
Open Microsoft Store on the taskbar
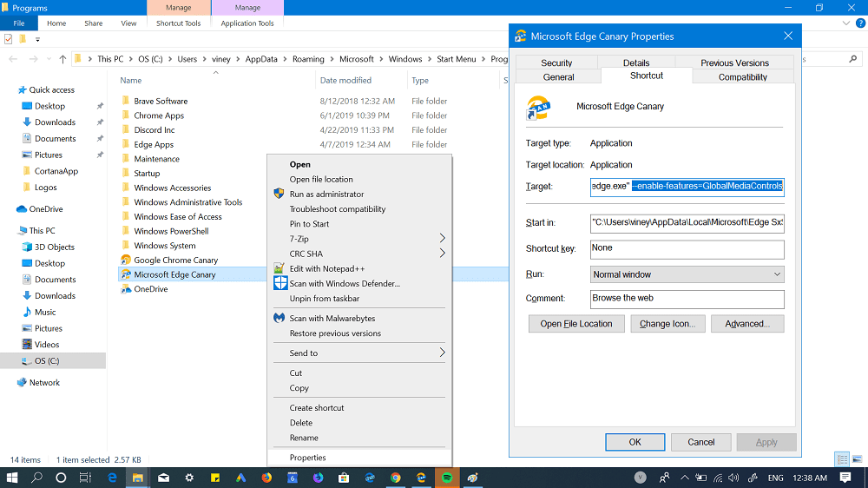[344, 478]
